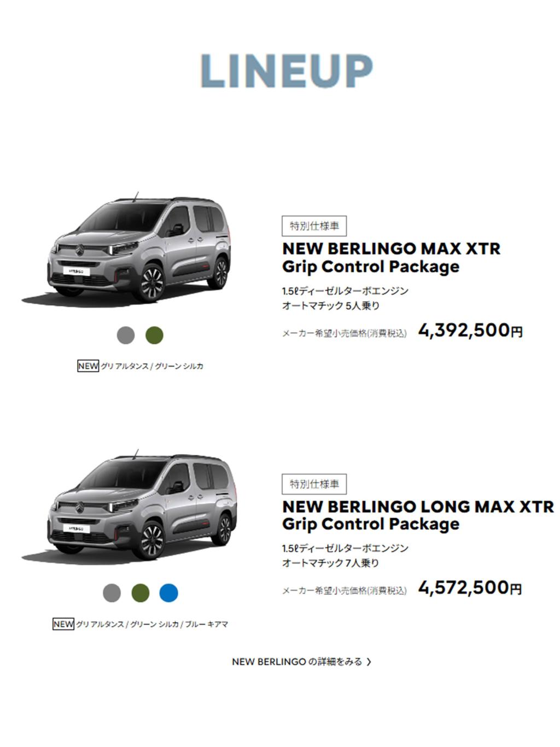This screenshot has height=747, width=560.
Task: Select the blue ブルー キアマ swatch for LONG model
Action: pos(167,592)
